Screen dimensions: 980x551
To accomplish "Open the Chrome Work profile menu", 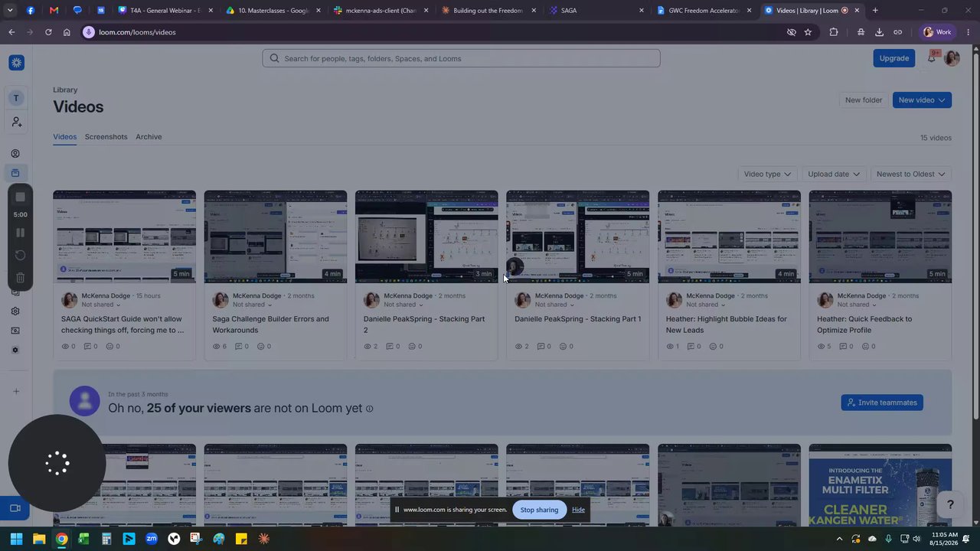I will tap(938, 32).
